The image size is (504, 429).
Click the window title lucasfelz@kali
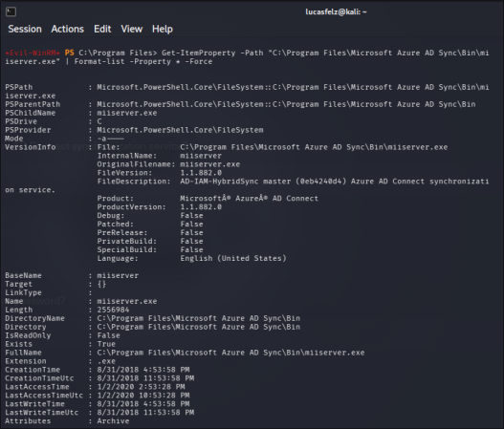336,11
